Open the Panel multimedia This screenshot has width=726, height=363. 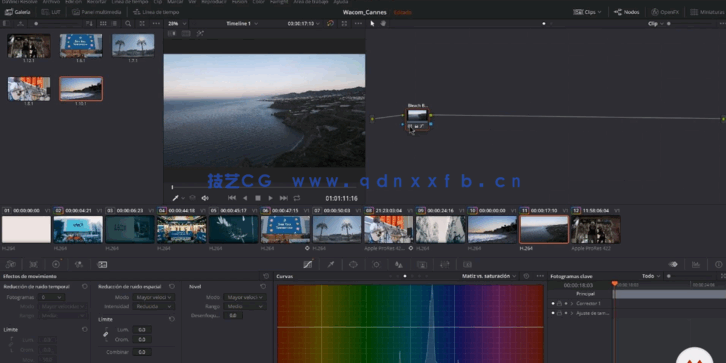coord(96,12)
